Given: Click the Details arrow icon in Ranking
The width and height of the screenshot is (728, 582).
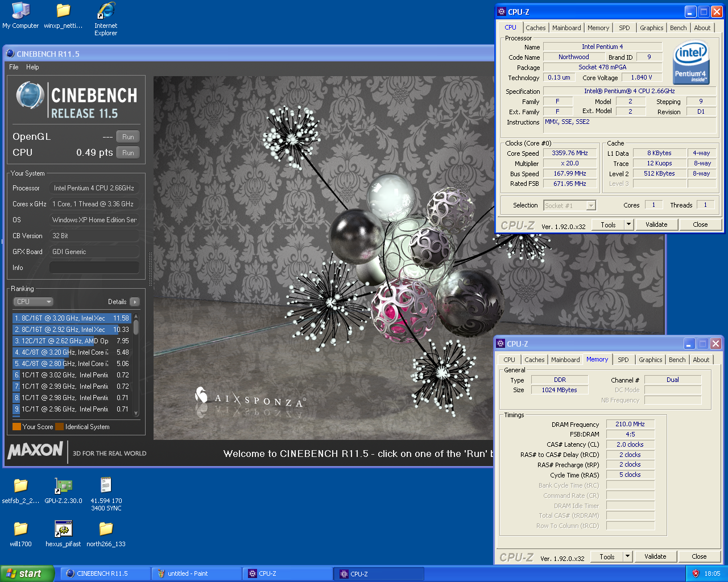Looking at the screenshot, I should 135,302.
